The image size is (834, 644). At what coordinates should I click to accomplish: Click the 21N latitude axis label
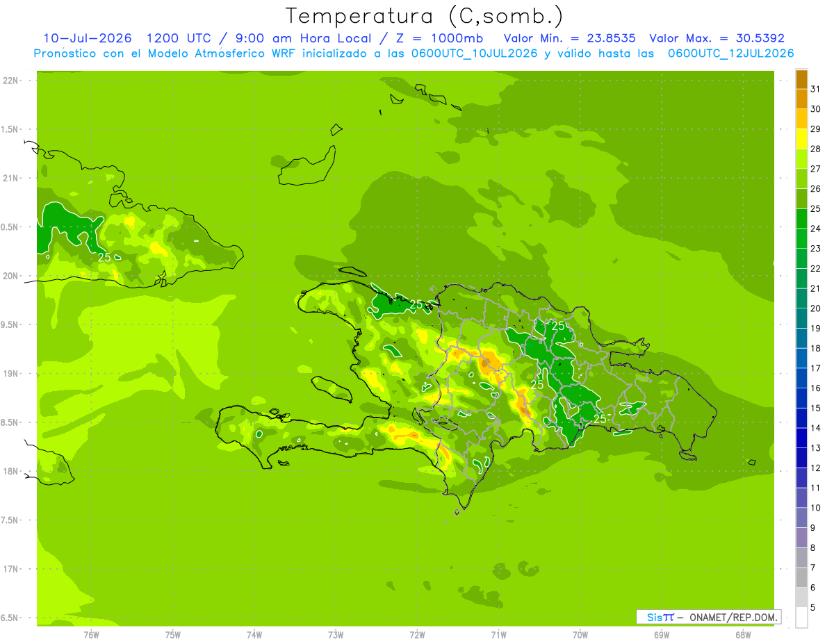(11, 178)
